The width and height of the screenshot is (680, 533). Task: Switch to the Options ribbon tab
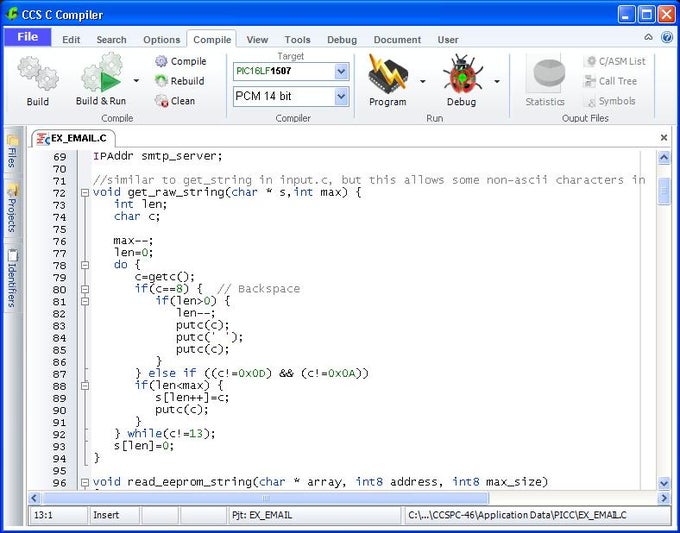161,39
